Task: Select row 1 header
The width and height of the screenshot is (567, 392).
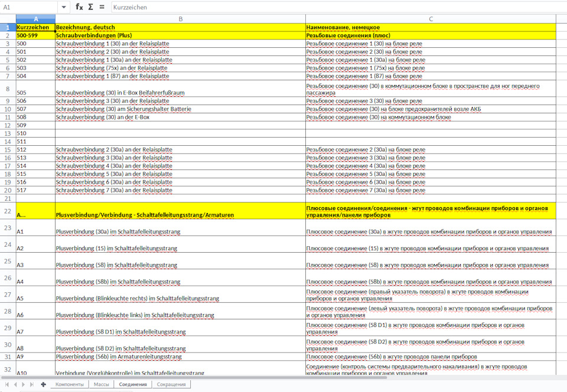Action: pyautogui.click(x=8, y=27)
